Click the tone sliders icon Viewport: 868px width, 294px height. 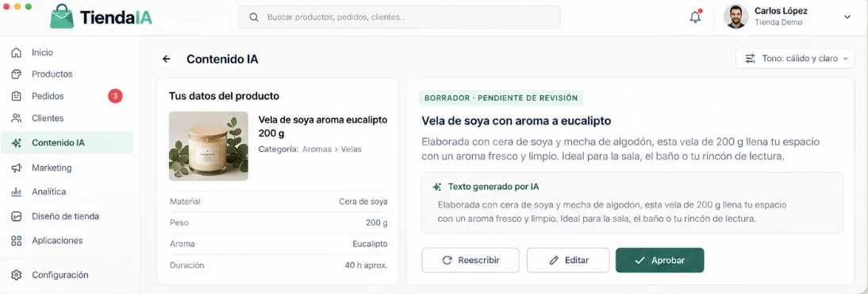tap(750, 58)
